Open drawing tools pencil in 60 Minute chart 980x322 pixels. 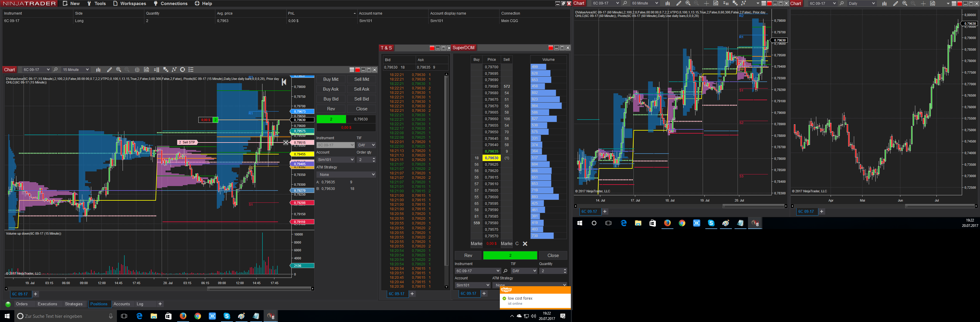679,3
